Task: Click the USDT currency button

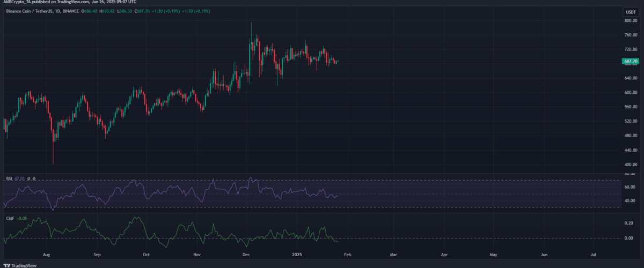Action: [628, 11]
